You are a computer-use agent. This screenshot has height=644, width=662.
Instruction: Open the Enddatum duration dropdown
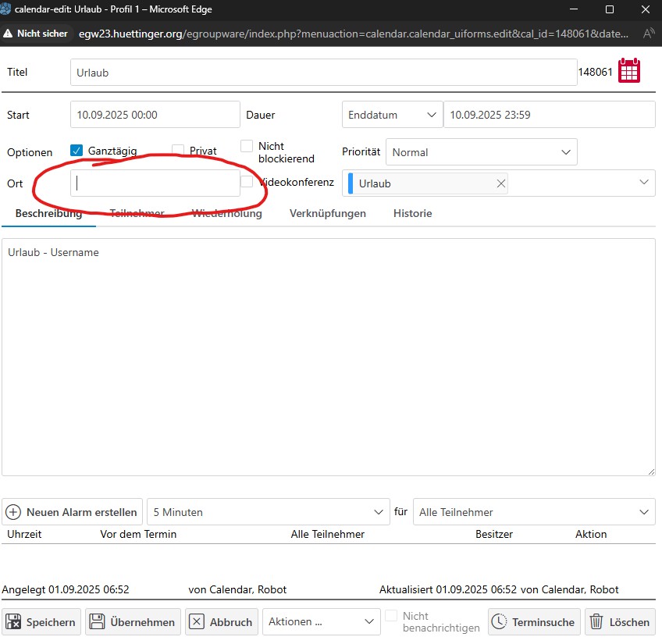[x=392, y=115]
